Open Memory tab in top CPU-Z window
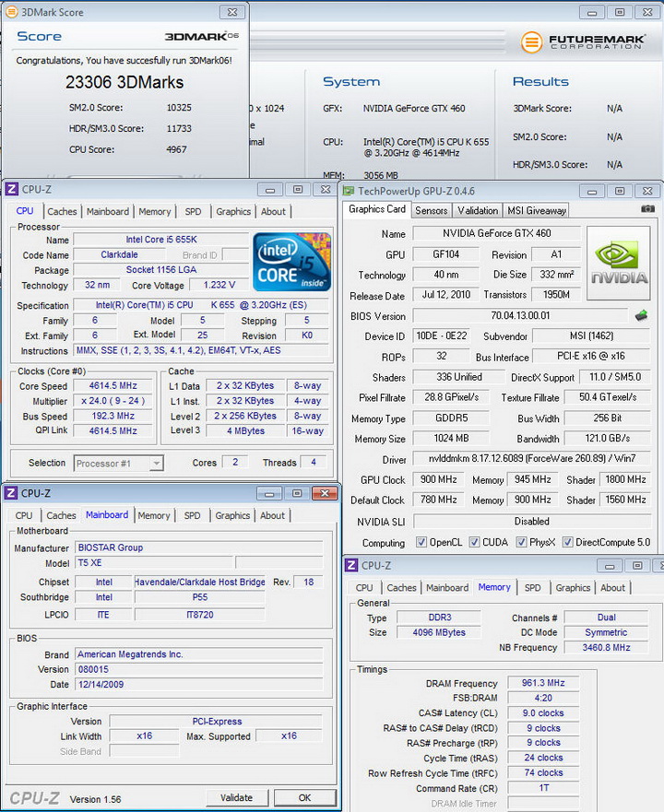Viewport: 664px width, 812px height. pos(154,211)
